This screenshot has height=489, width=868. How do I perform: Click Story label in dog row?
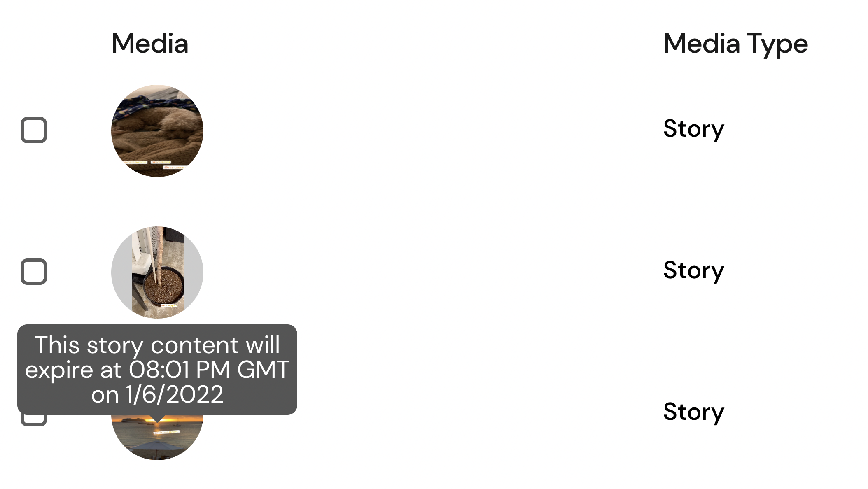(693, 129)
